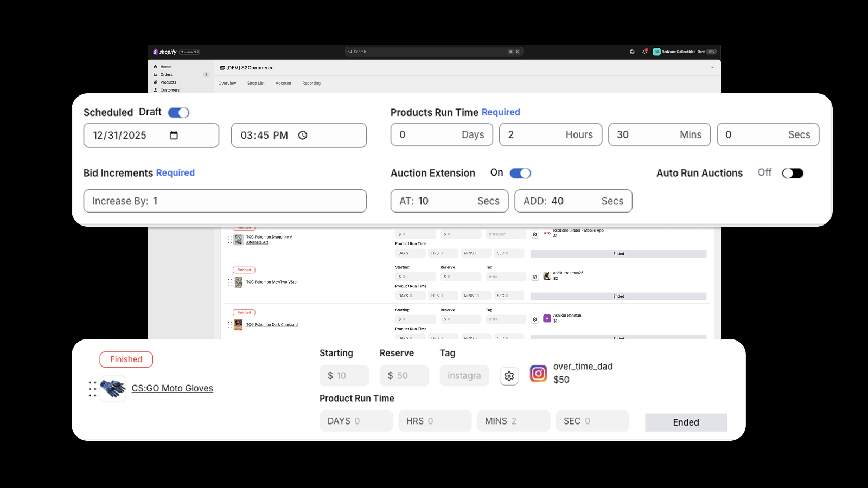The width and height of the screenshot is (868, 488).
Task: Enable Auto Run Auctions
Action: pos(793,172)
